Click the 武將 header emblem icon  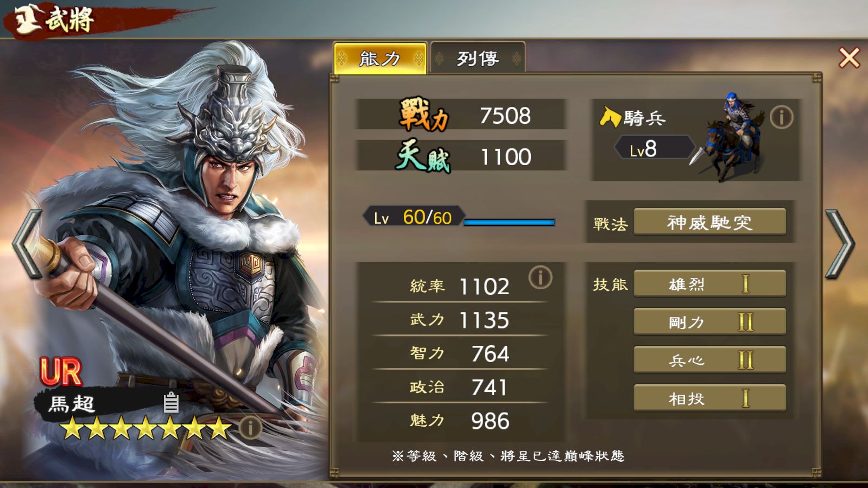[25, 18]
